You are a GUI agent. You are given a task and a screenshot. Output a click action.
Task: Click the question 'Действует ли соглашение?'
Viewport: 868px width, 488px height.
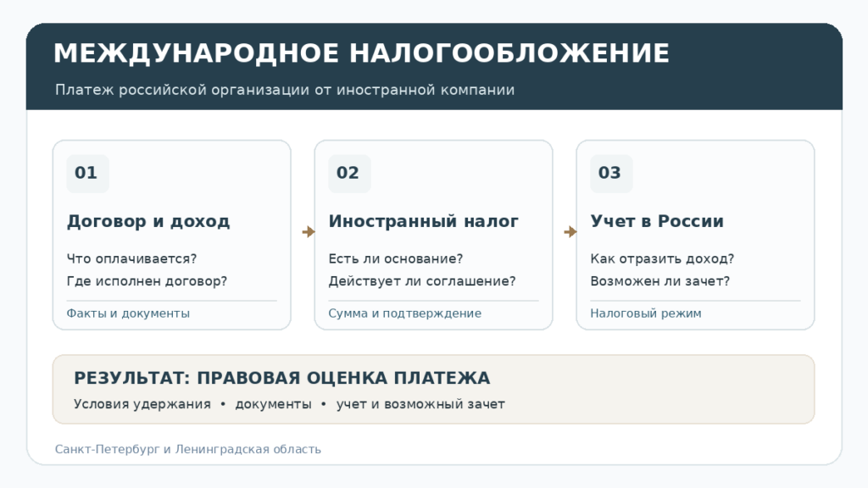(422, 281)
